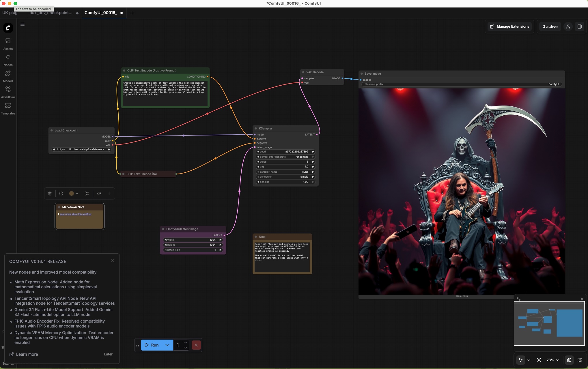Delete selected node using trash icon
Viewport: 588px width, 369px height.
50,193
